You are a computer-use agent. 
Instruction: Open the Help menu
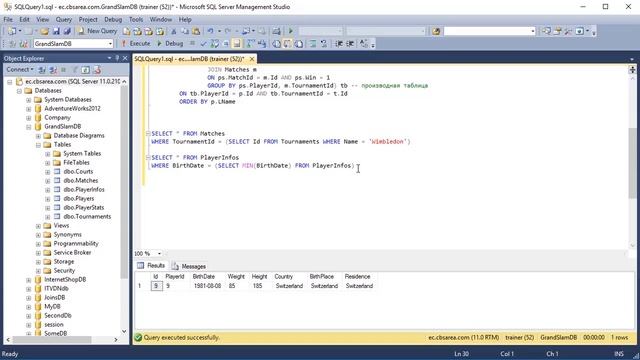click(x=185, y=19)
